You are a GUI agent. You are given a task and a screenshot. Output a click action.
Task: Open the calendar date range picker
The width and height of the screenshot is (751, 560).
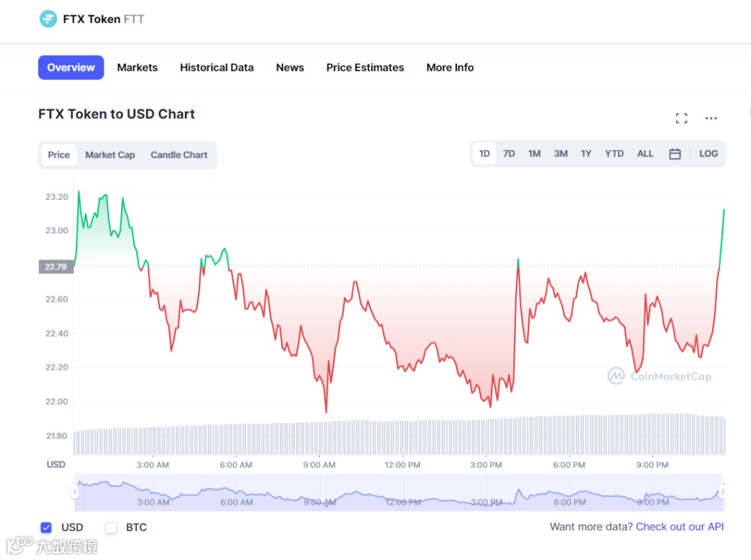[x=675, y=154]
